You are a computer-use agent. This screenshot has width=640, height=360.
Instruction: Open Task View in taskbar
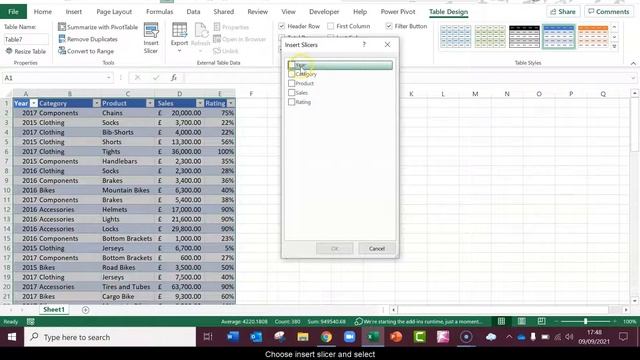208,337
